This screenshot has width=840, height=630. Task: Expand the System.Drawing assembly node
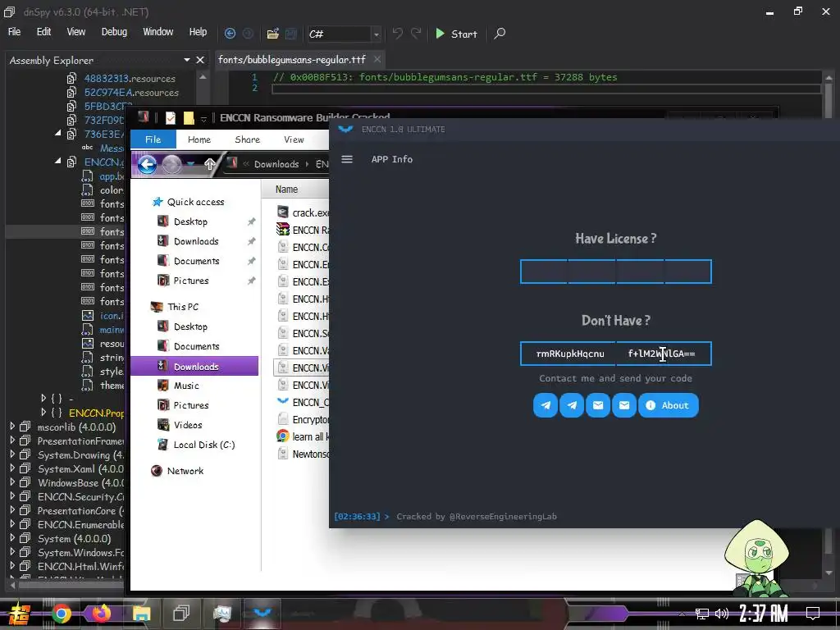pyautogui.click(x=12, y=454)
